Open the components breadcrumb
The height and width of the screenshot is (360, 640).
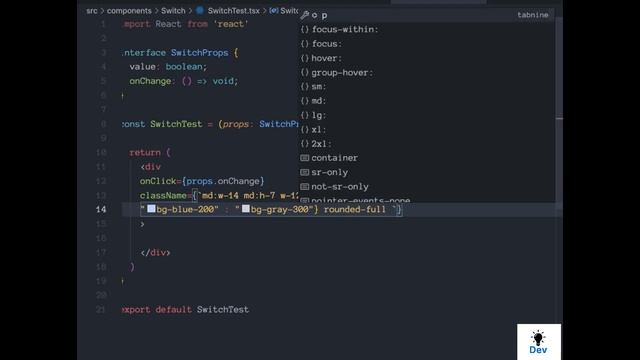tap(129, 11)
